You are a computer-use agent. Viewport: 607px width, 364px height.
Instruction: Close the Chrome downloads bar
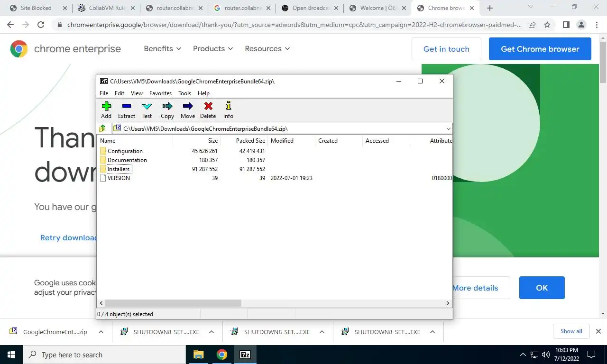598,331
